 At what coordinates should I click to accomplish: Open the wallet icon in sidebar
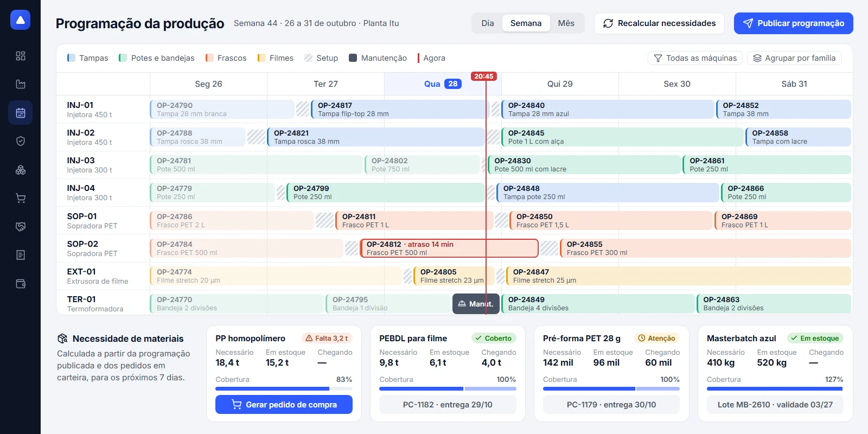click(x=21, y=284)
